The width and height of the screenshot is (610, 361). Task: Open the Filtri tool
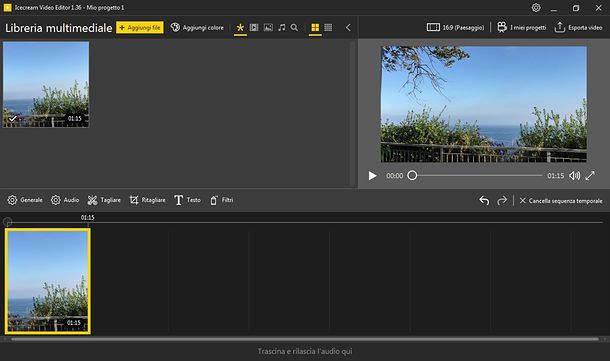pyautogui.click(x=221, y=200)
